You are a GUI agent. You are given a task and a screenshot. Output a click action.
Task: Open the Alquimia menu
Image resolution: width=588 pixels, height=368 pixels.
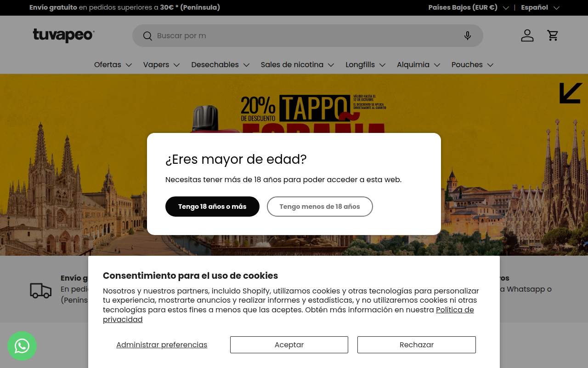click(418, 65)
